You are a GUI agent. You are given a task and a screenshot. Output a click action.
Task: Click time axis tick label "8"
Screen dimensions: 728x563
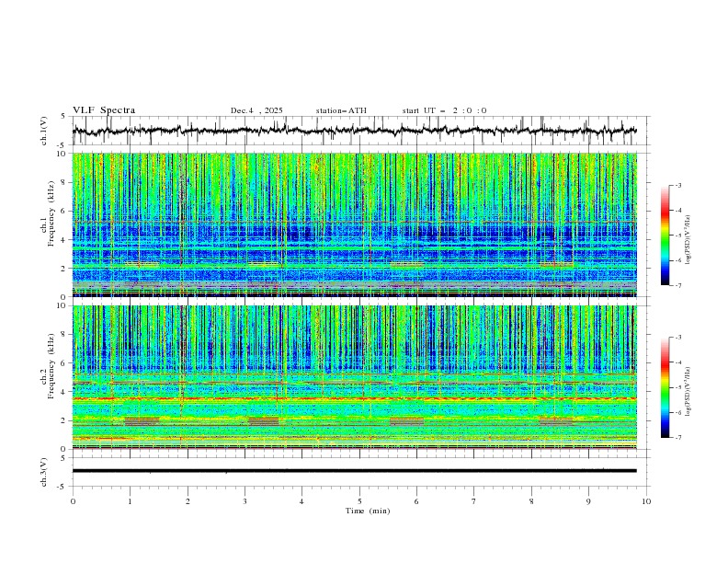point(531,501)
